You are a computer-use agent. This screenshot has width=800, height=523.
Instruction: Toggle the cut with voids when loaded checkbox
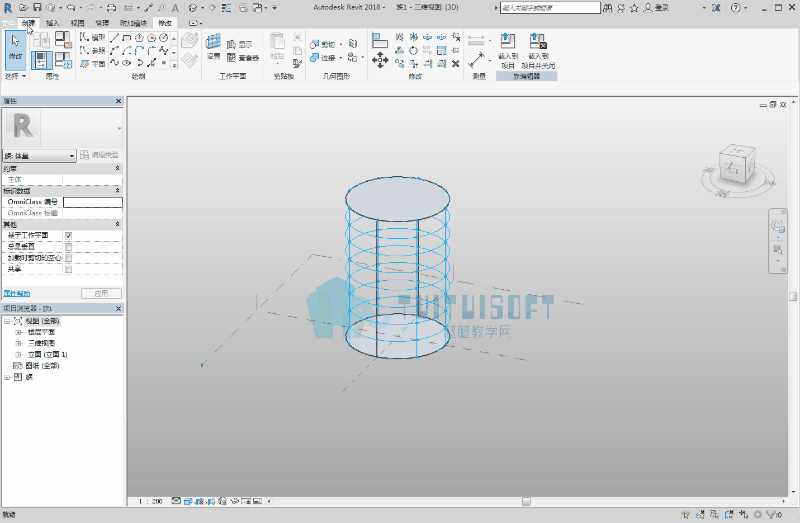click(x=68, y=258)
